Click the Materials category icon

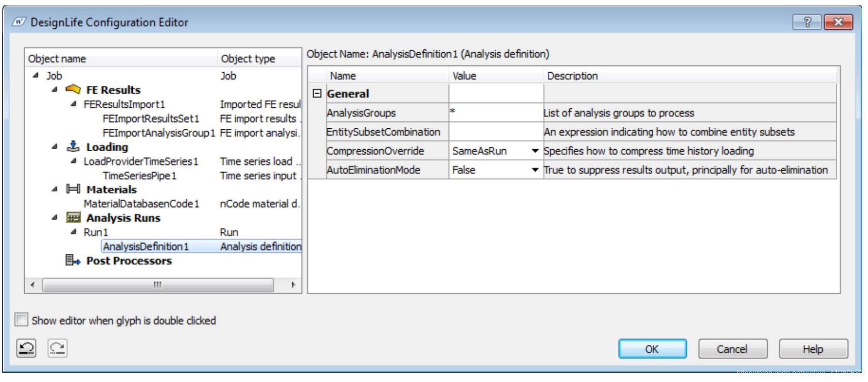coord(73,189)
